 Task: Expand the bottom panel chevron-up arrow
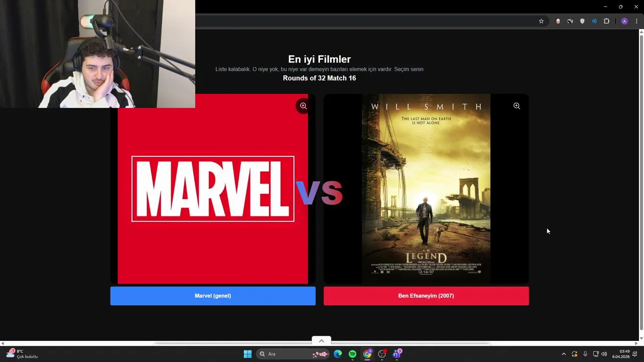pos(321,341)
